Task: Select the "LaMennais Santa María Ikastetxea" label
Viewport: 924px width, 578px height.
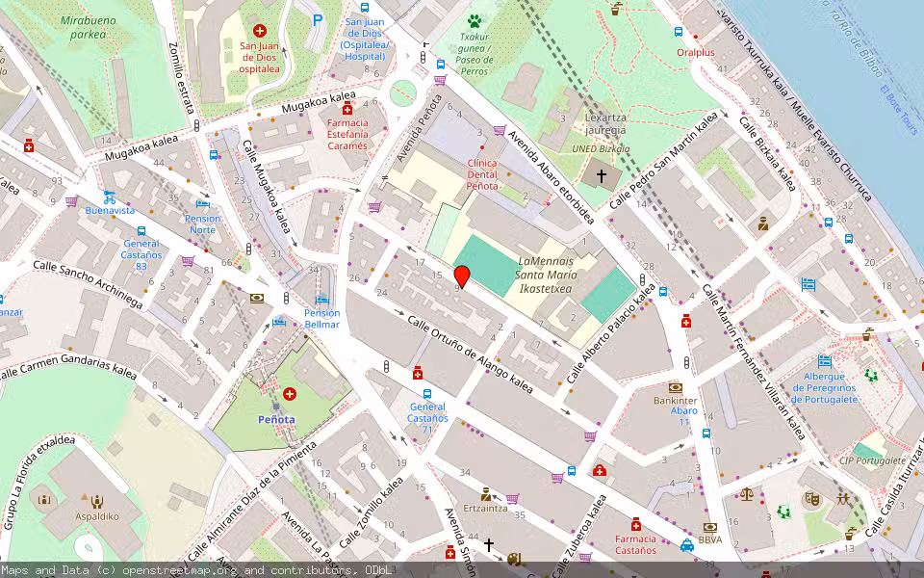Action: tap(546, 275)
